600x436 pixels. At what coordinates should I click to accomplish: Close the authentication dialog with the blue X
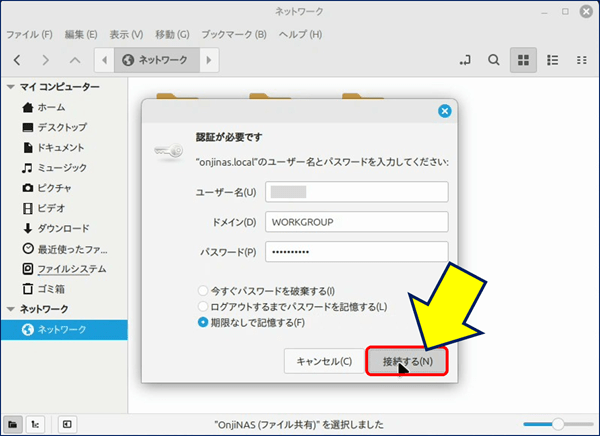pos(444,111)
